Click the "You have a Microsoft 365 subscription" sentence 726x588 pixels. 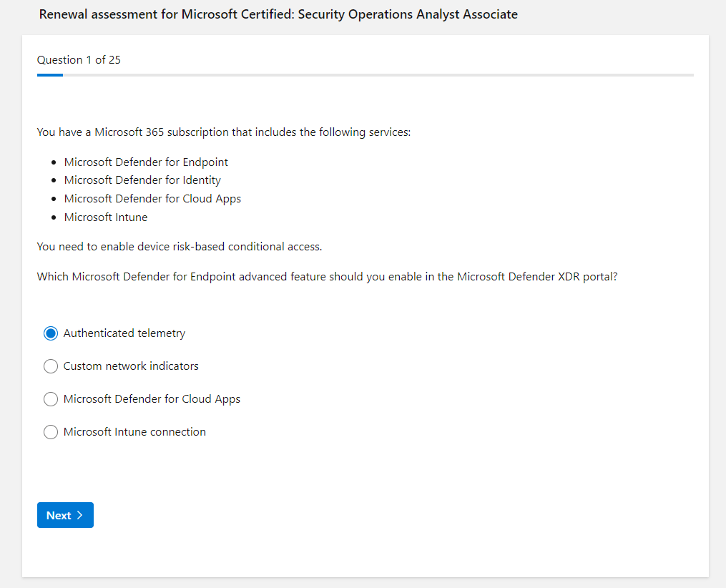coord(224,132)
